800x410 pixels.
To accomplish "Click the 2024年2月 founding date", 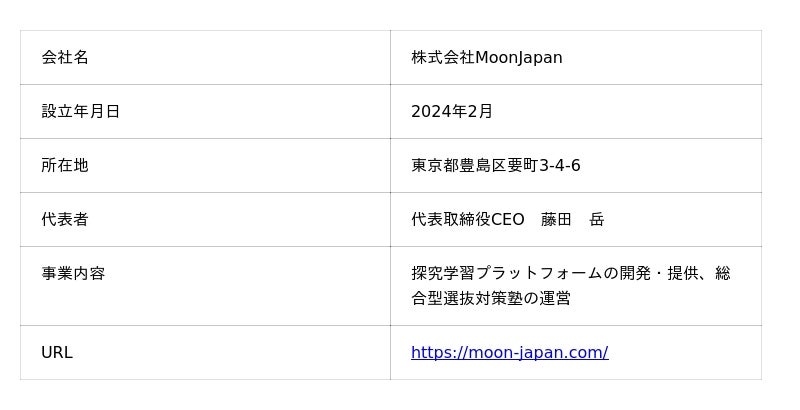I will point(452,111).
